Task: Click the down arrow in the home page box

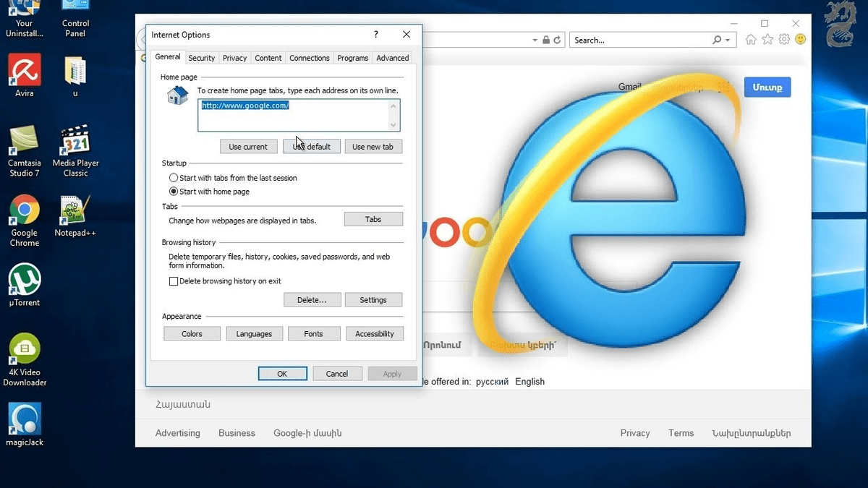Action: [x=393, y=124]
